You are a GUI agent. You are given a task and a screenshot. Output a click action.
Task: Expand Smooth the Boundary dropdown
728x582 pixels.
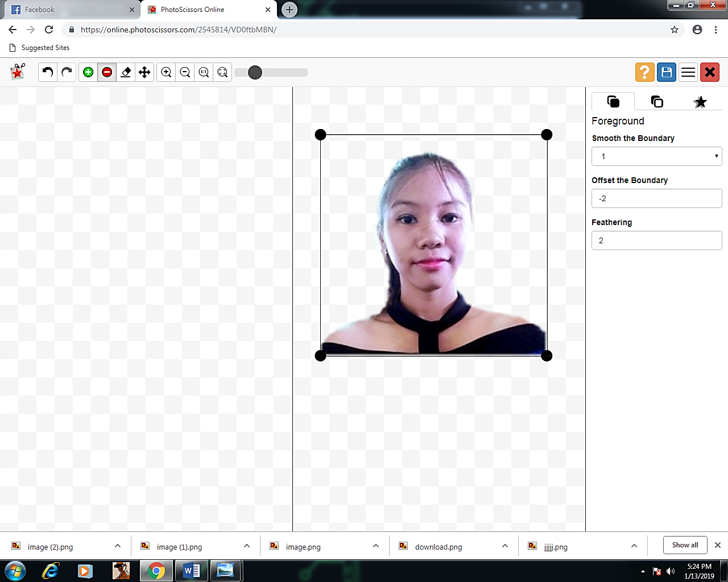point(657,156)
